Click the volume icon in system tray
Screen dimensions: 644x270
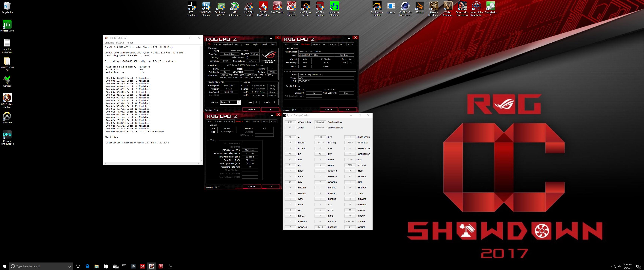pyautogui.click(x=619, y=266)
